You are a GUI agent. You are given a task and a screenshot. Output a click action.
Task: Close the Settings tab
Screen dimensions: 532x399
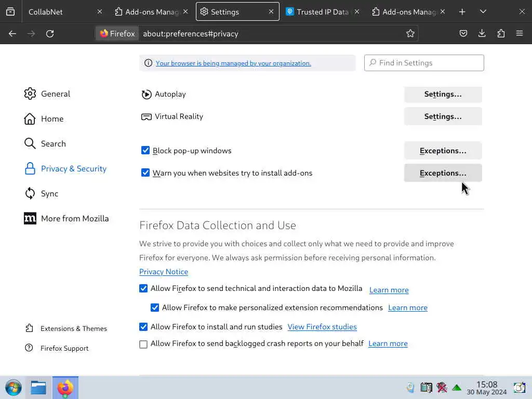[x=271, y=11]
